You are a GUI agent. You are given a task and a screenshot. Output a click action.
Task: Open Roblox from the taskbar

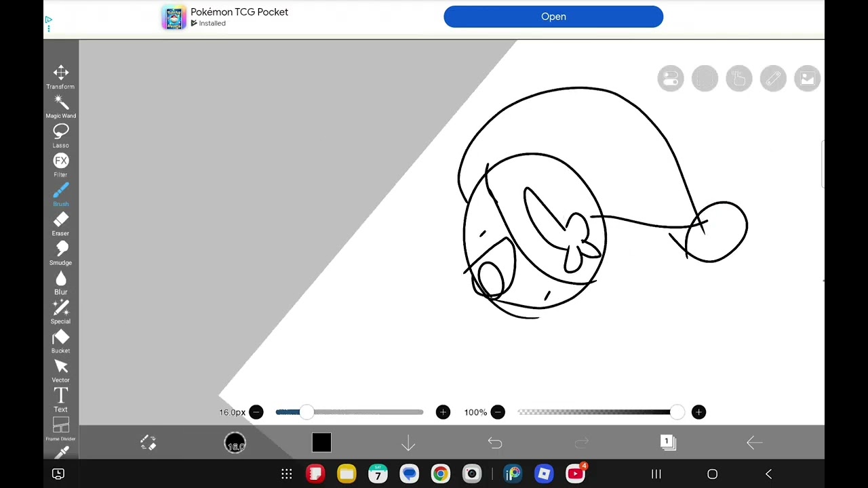544,474
